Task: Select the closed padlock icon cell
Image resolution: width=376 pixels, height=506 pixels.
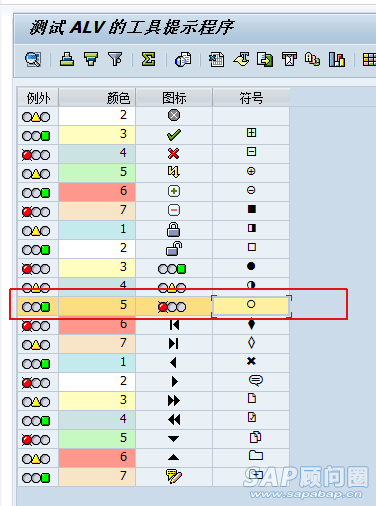Action: tap(174, 229)
